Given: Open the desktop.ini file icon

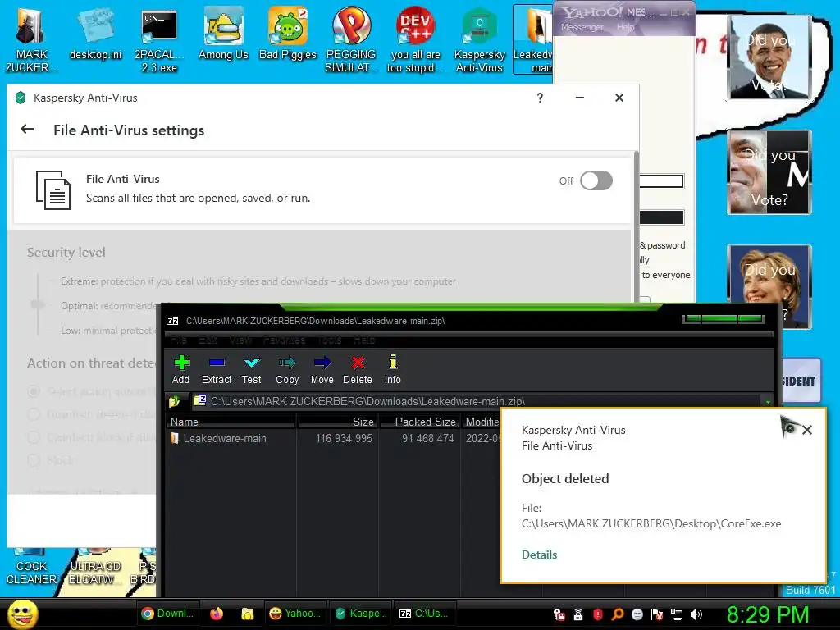Looking at the screenshot, I should [96, 34].
